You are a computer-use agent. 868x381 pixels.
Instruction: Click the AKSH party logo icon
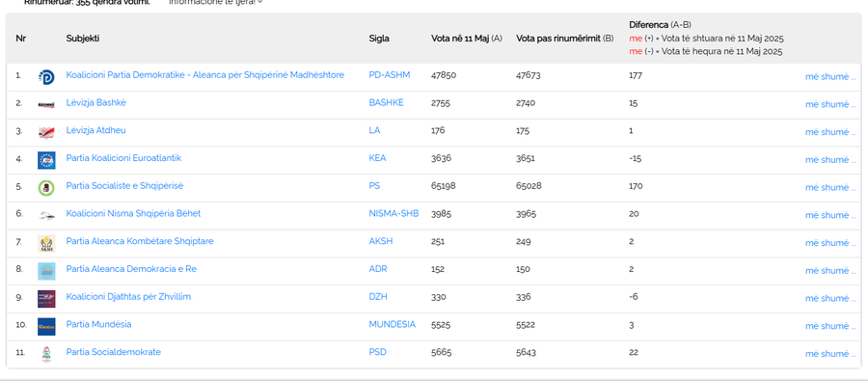point(46,243)
